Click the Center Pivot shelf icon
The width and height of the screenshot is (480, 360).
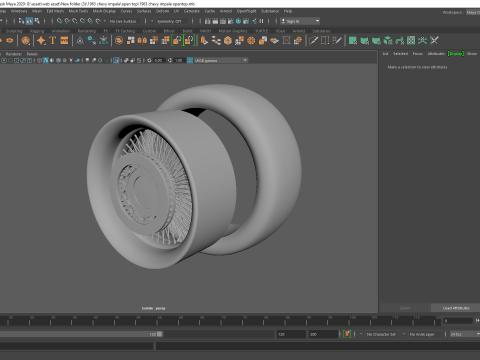(80, 41)
